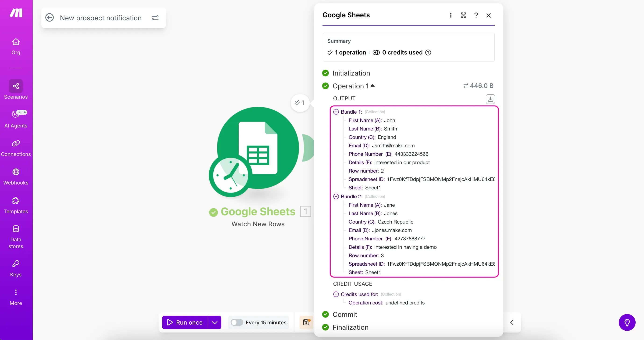Click the scenario name New prospect notification
Image resolution: width=644 pixels, height=340 pixels.
pyautogui.click(x=101, y=18)
